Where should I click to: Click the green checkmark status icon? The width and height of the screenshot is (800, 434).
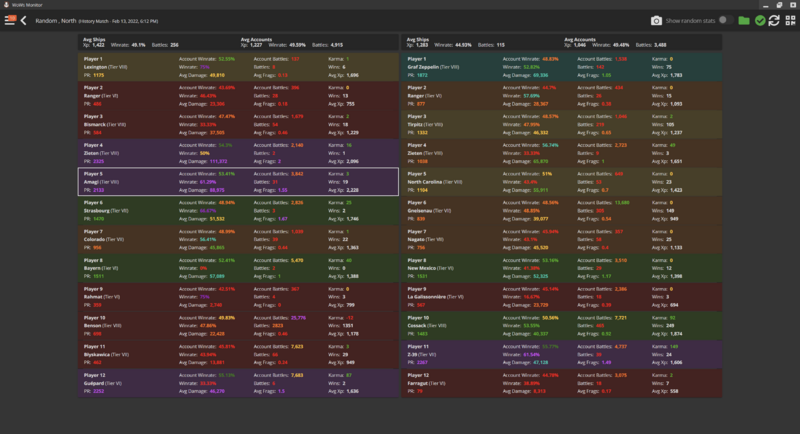tap(760, 20)
